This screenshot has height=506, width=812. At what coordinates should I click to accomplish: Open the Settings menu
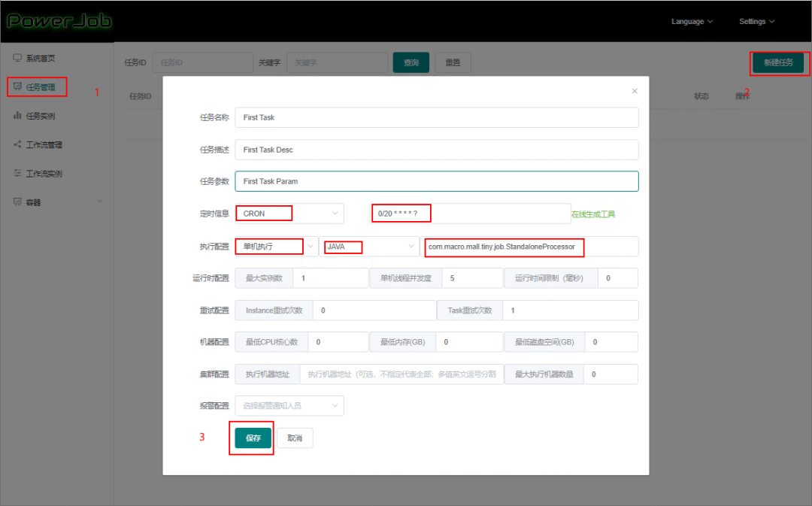point(756,21)
